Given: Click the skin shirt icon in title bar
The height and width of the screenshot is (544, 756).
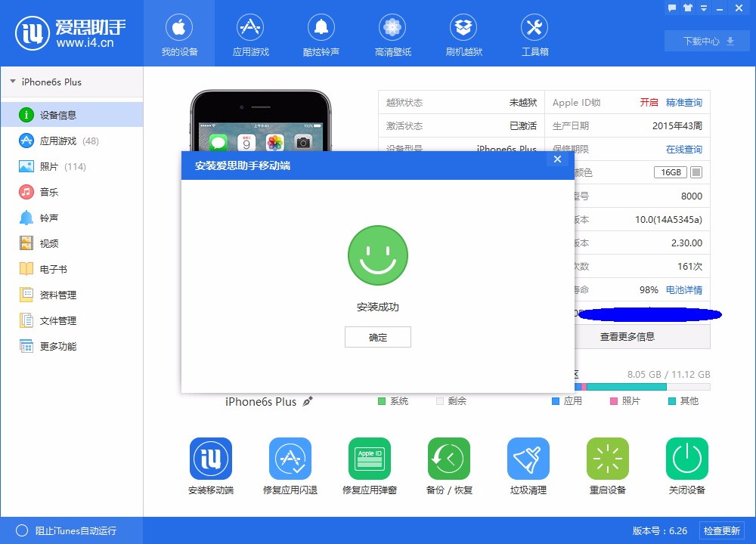Looking at the screenshot, I should 688,8.
